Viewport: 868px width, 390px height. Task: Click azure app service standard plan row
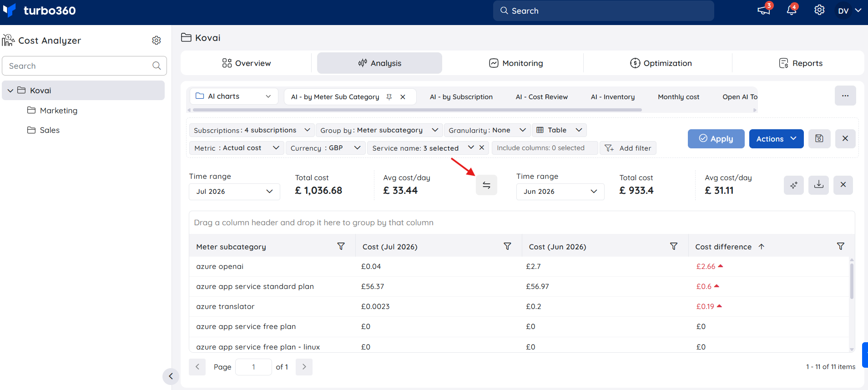(255, 287)
